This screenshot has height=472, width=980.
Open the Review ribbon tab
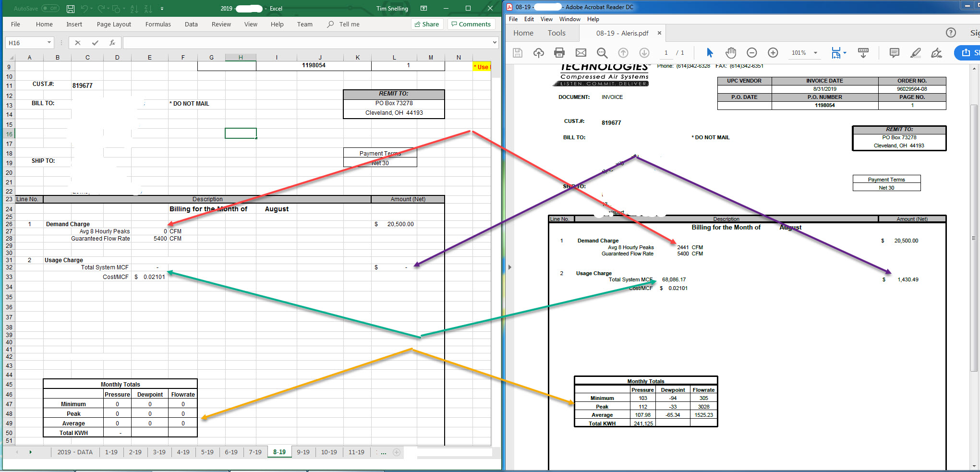pyautogui.click(x=221, y=24)
